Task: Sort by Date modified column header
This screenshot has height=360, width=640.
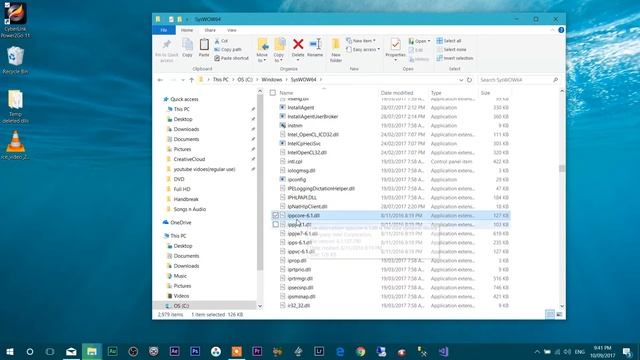Action: (x=397, y=93)
